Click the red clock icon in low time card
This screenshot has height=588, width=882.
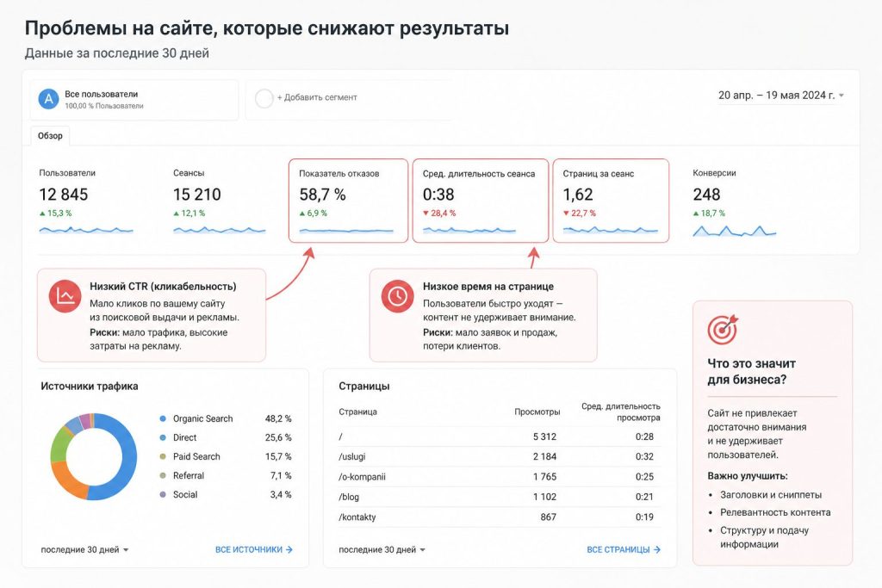tap(398, 295)
